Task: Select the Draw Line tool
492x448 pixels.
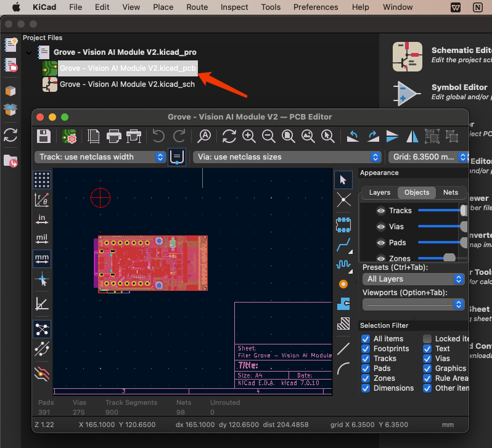Action: point(343,349)
